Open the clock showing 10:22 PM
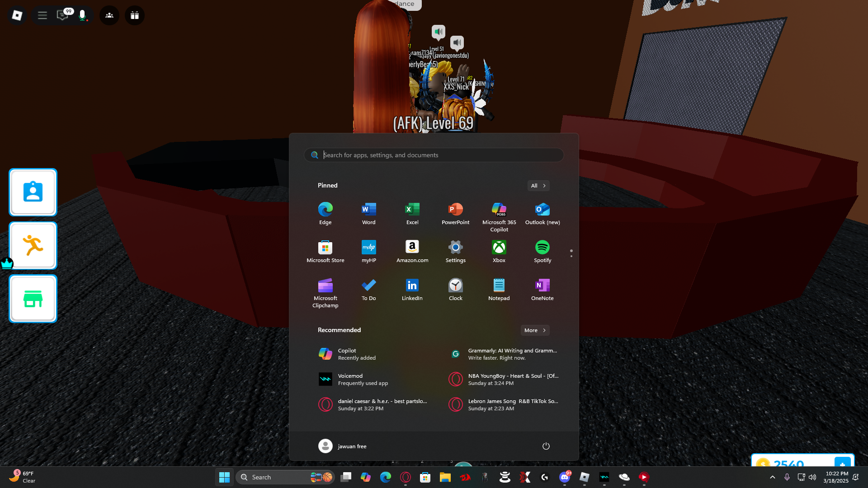This screenshot has width=868, height=488. tap(836, 477)
